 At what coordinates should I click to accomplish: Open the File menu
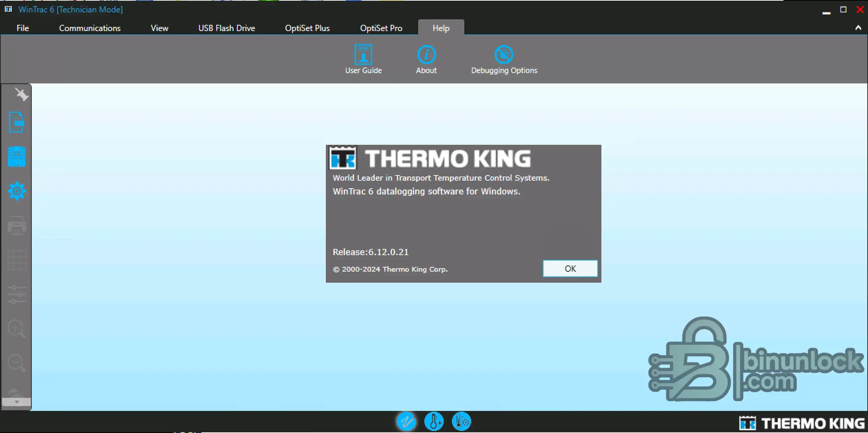coord(23,28)
